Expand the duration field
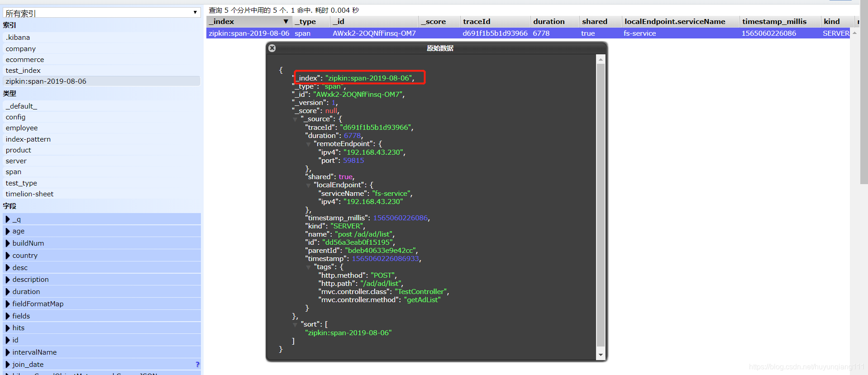The width and height of the screenshot is (868, 375). coord(8,292)
